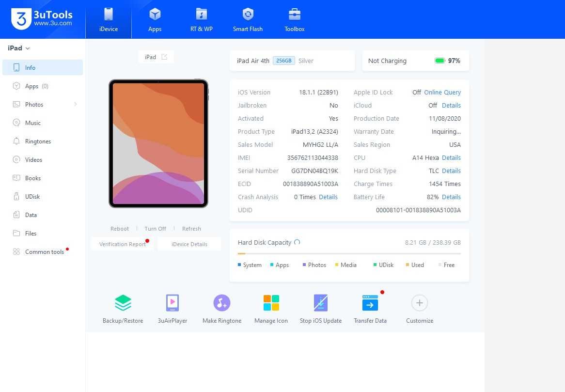This screenshot has width=565, height=392.
Task: Click Online Query for Apple ID Lock
Action: coord(442,92)
